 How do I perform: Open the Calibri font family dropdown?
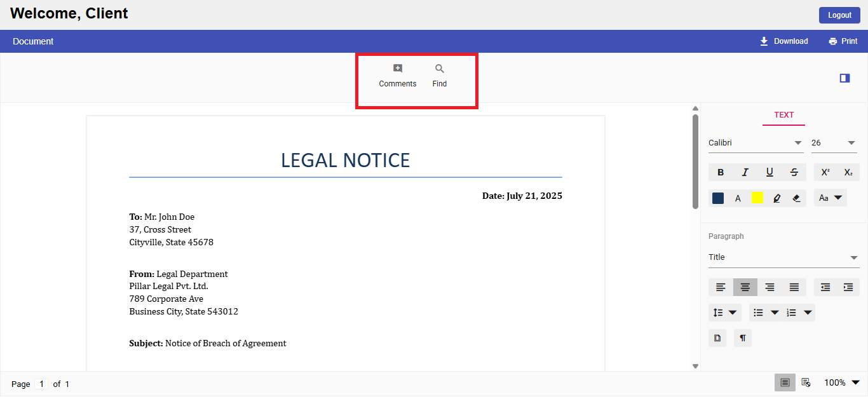click(x=756, y=142)
